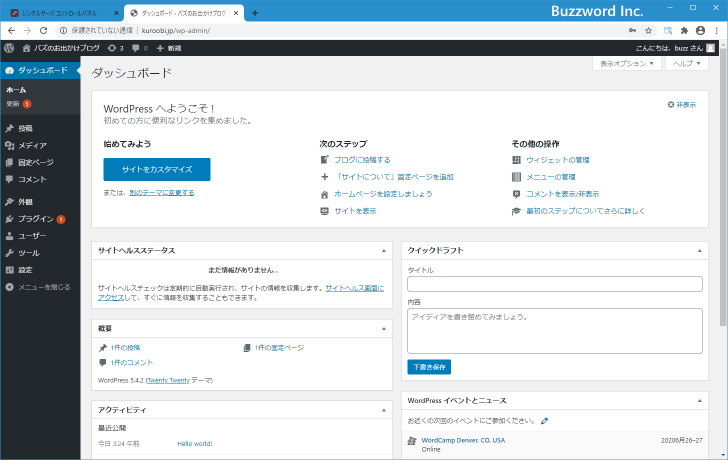Click the サイトをカスタマイズ button
The height and width of the screenshot is (460, 728).
coord(156,169)
